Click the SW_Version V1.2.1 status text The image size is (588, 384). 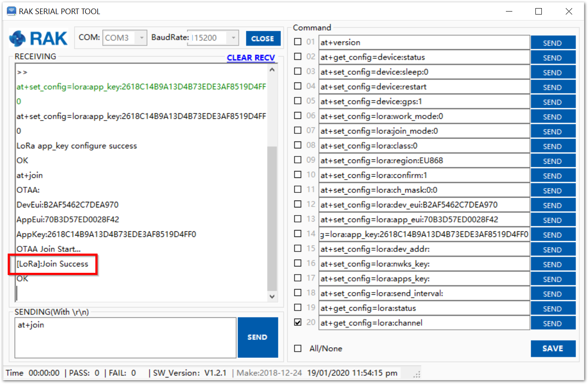tap(190, 373)
